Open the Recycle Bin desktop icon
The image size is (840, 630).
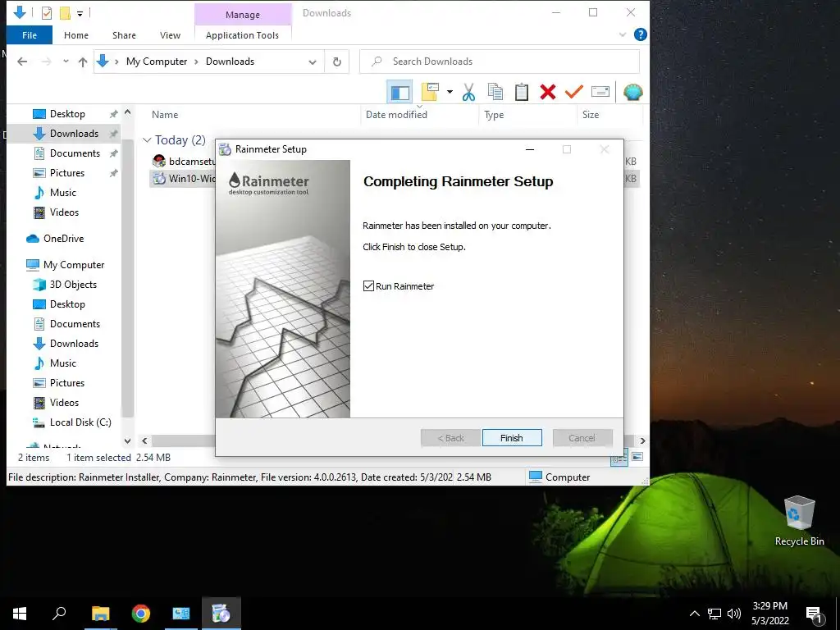[x=799, y=521]
